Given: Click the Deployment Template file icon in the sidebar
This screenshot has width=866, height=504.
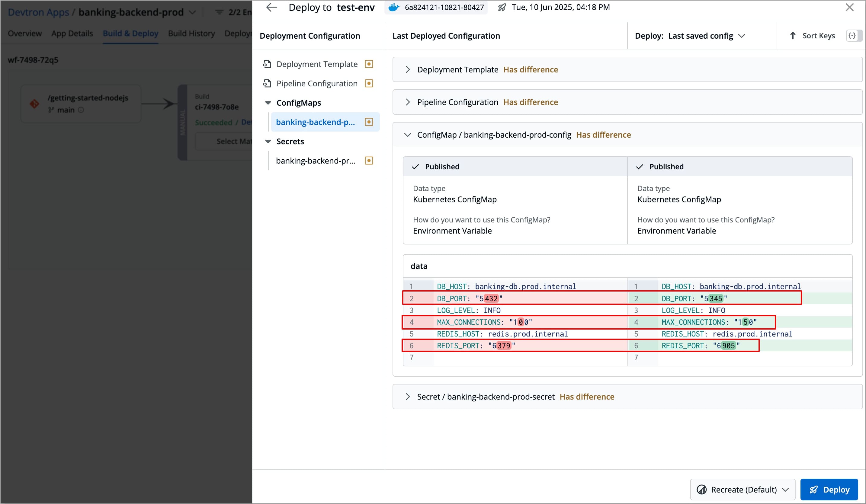Looking at the screenshot, I should pyautogui.click(x=267, y=64).
